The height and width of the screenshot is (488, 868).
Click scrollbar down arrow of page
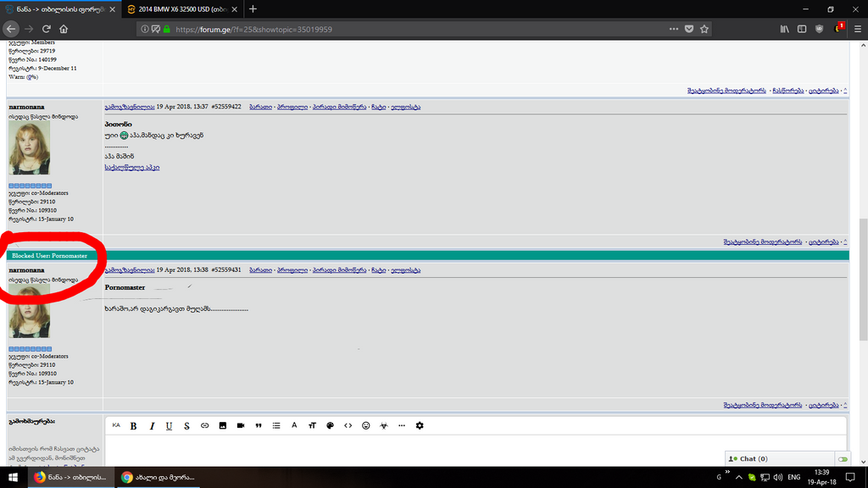tap(863, 462)
